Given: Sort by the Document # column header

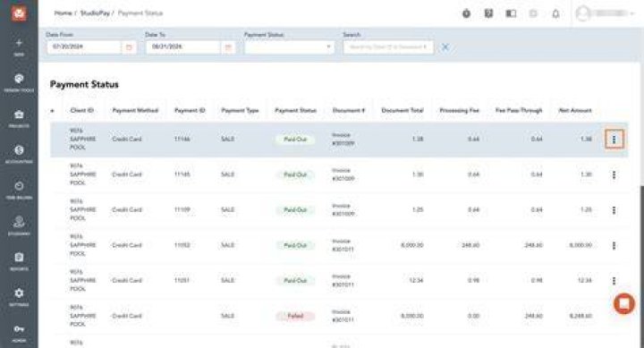Looking at the screenshot, I should click(349, 110).
